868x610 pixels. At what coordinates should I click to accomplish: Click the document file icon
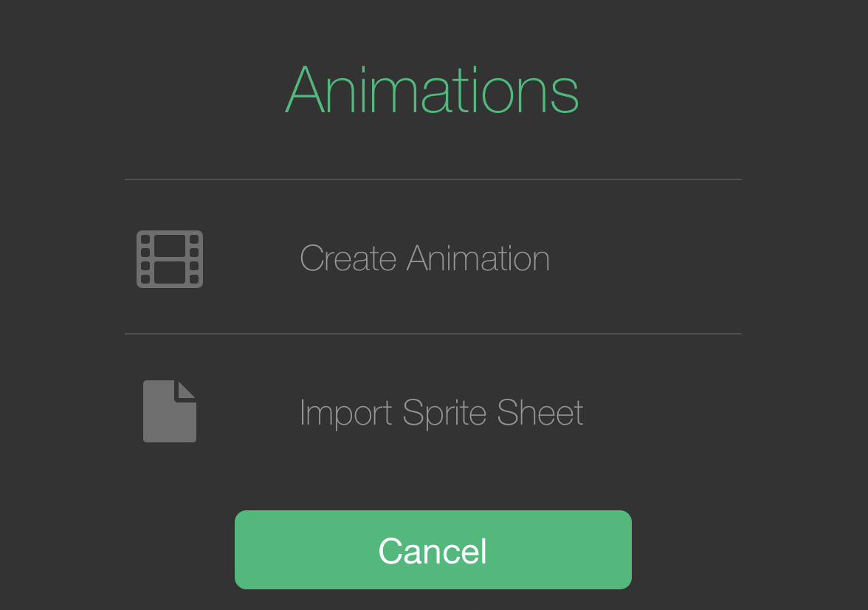[170, 411]
